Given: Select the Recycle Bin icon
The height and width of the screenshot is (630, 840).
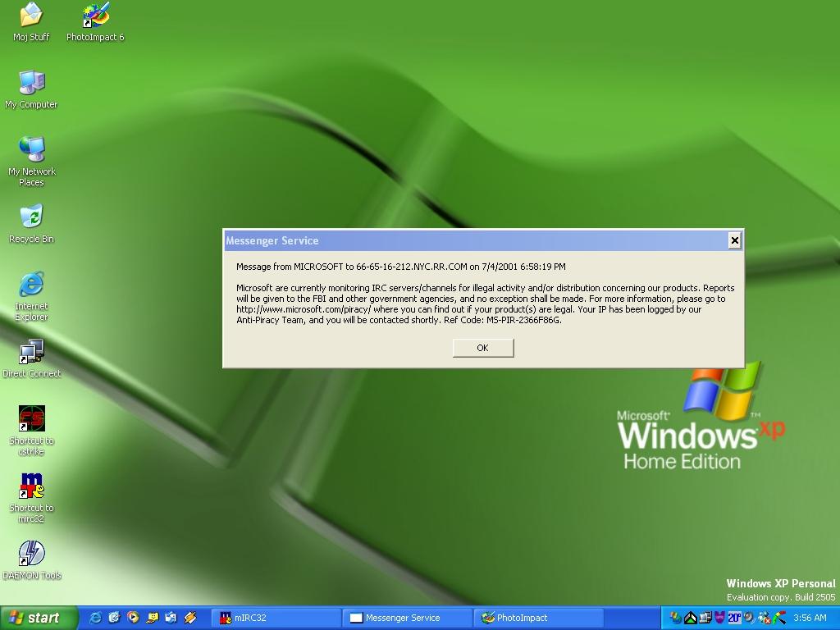Looking at the screenshot, I should pyautogui.click(x=31, y=217).
